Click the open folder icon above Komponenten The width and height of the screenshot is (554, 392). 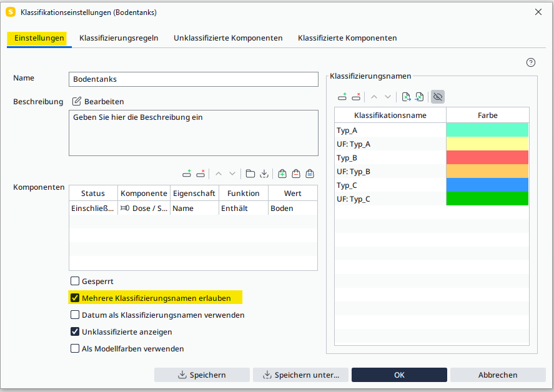[x=250, y=174]
